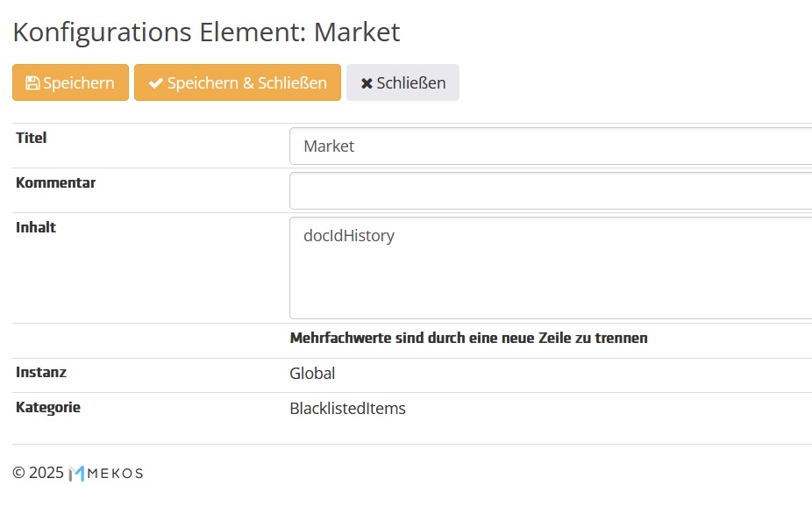The image size is (812, 514).
Task: Click the MEKOS logo in the footer
Action: [x=107, y=473]
